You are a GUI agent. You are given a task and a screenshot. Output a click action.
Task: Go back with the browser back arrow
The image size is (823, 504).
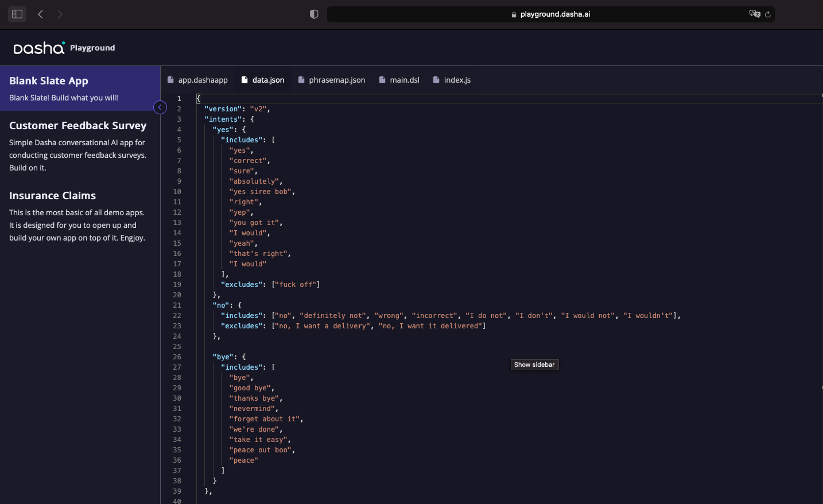click(40, 14)
